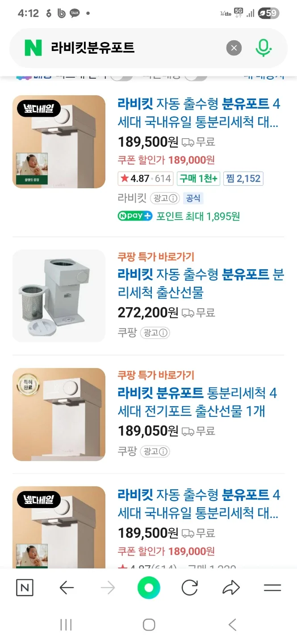The image size is (297, 644).
Task: Go back using the browser back arrow
Action: point(67,588)
